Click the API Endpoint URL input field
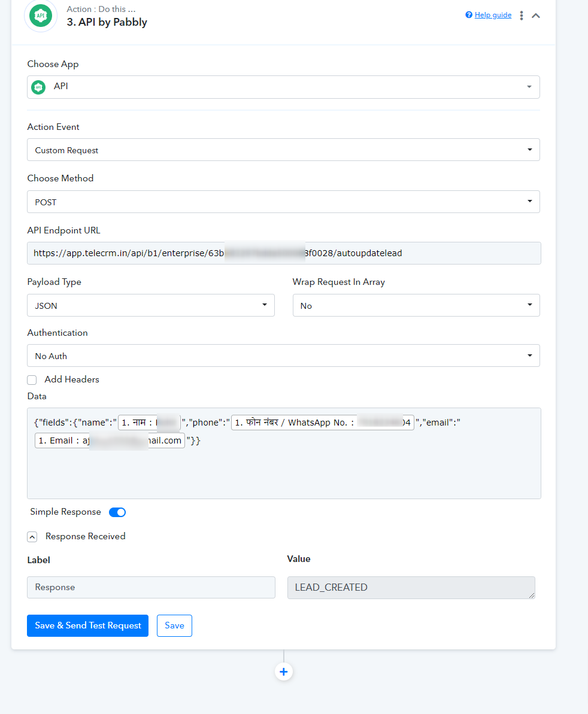 click(284, 253)
